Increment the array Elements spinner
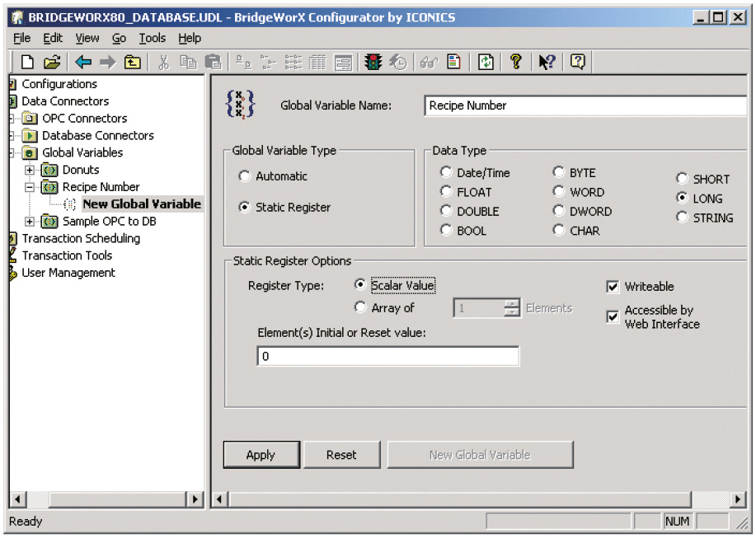 (511, 303)
